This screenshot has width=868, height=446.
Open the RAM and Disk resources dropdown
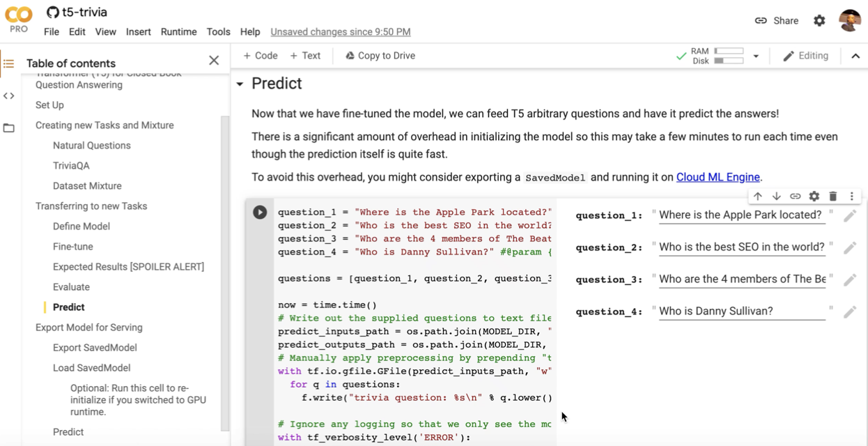click(756, 56)
